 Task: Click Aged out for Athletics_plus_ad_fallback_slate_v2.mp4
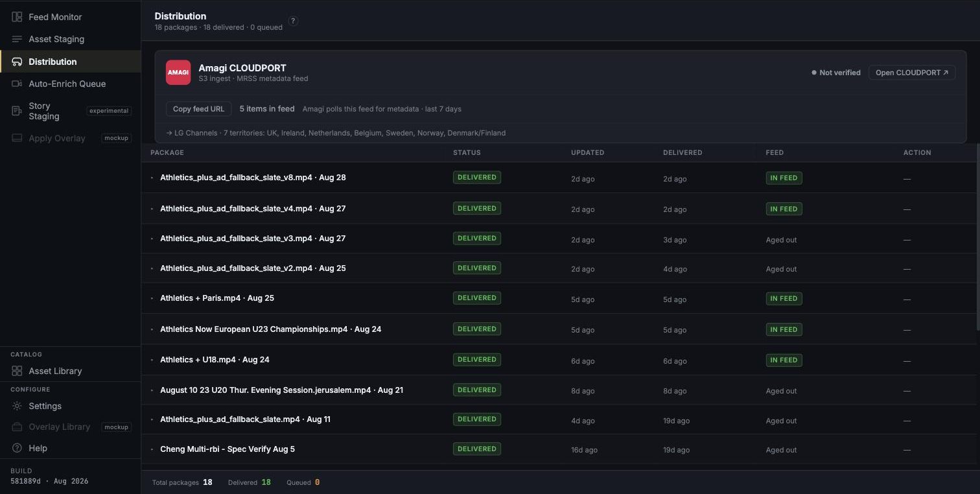(781, 269)
